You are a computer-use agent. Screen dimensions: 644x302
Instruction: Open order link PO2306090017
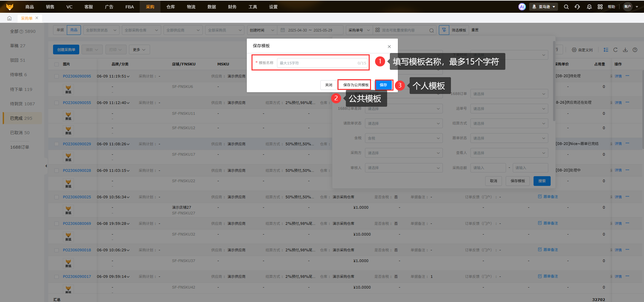click(77, 276)
